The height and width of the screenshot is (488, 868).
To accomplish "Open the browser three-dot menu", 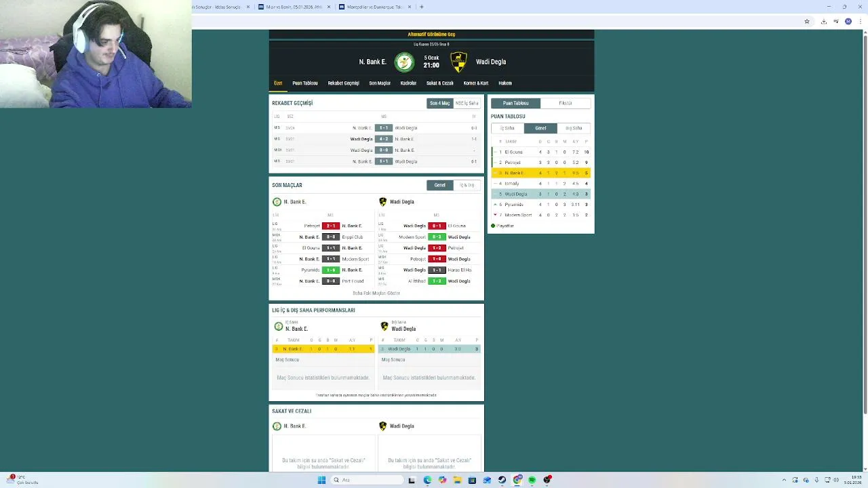I will (x=860, y=22).
